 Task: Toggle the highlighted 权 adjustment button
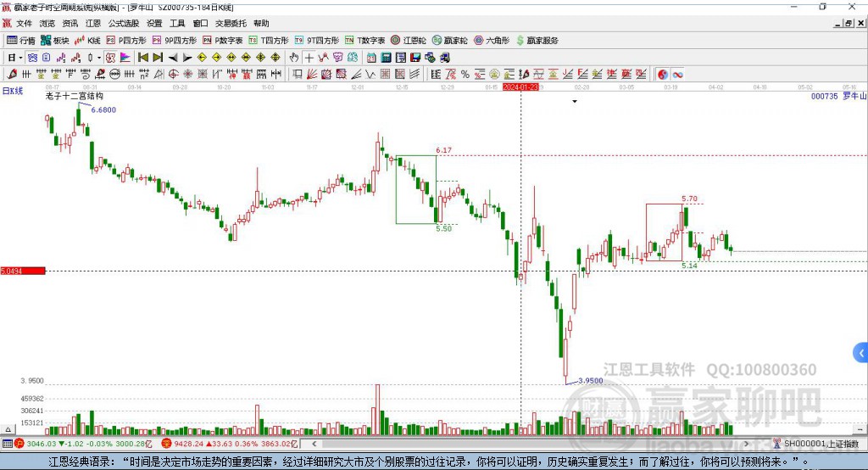pyautogui.click(x=110, y=58)
